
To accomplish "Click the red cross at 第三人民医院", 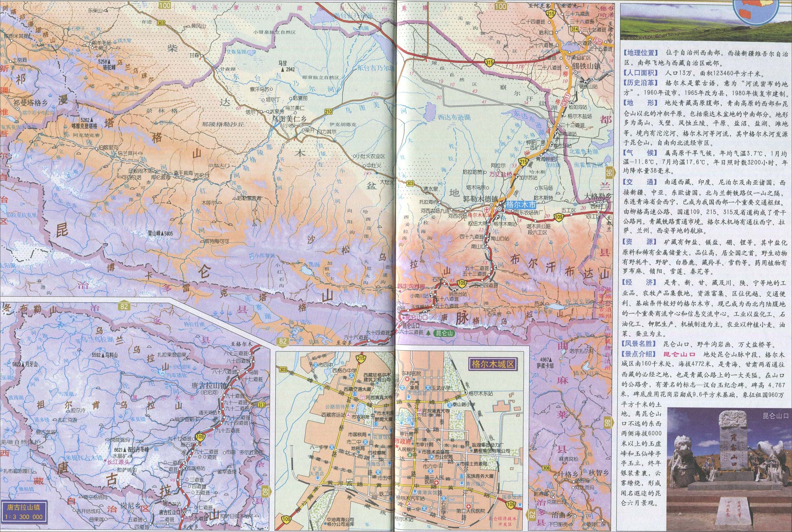I will pos(437,482).
